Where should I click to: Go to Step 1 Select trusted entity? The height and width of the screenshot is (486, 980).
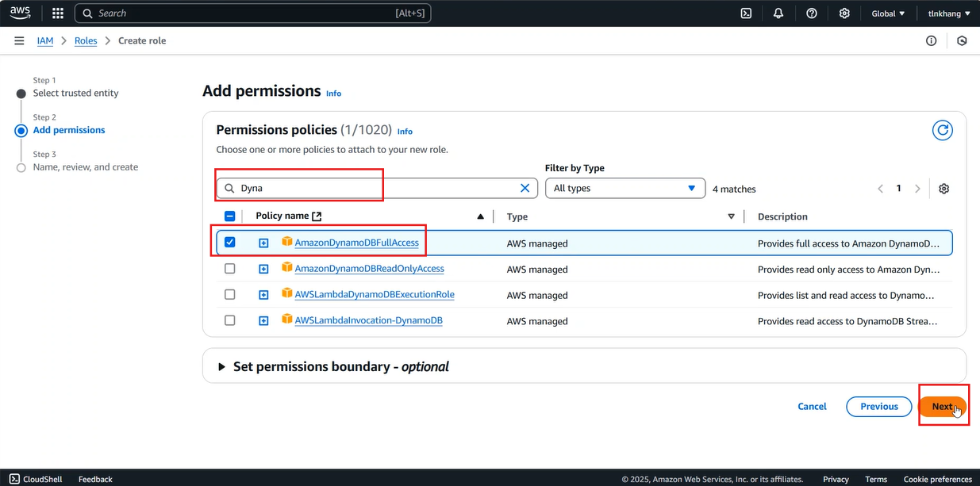coord(75,93)
